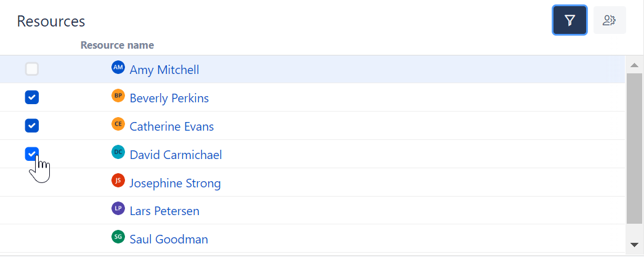Click Josephine Strong's JS avatar icon

118,181
